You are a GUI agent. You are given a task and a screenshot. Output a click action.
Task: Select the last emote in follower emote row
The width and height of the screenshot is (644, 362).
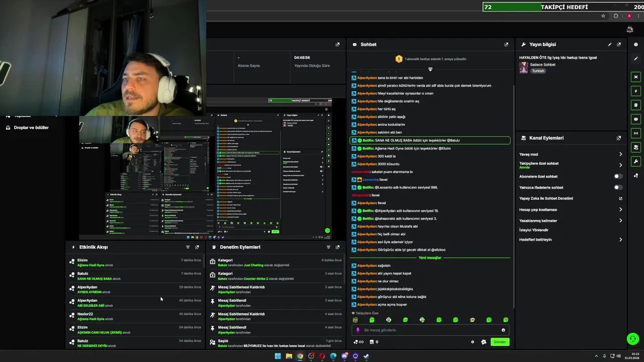pyautogui.click(x=506, y=320)
